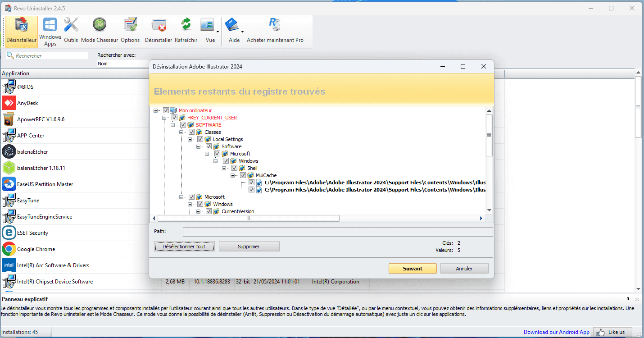Collapse the Mon ordinateur tree node
Image resolution: width=644 pixels, height=338 pixels.
pos(156,110)
